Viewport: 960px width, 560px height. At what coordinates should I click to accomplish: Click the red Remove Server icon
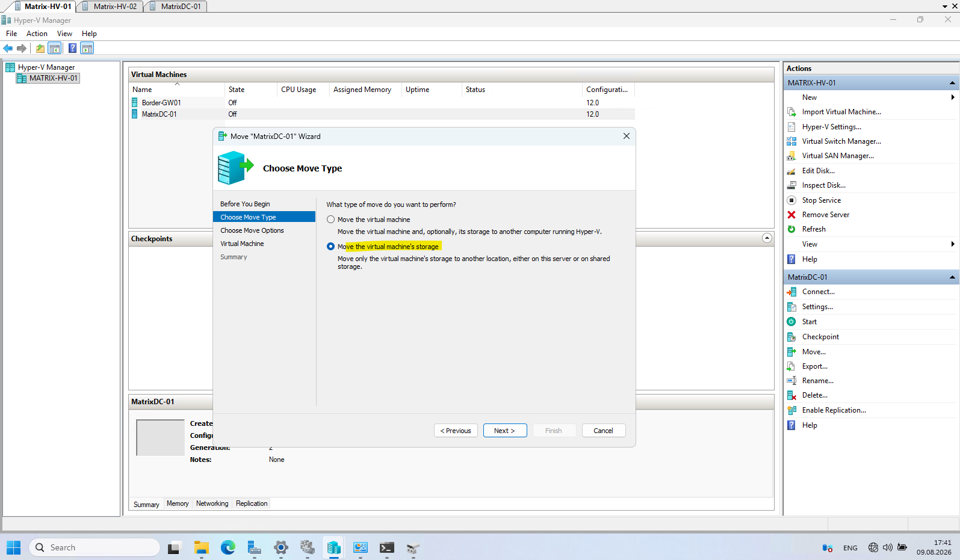tap(791, 215)
